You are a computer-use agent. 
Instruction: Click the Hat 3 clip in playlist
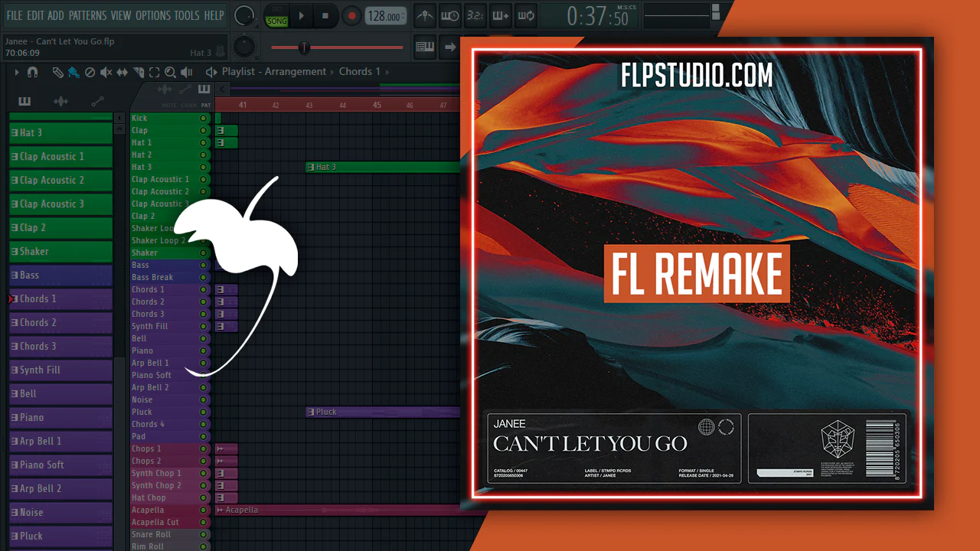click(383, 167)
